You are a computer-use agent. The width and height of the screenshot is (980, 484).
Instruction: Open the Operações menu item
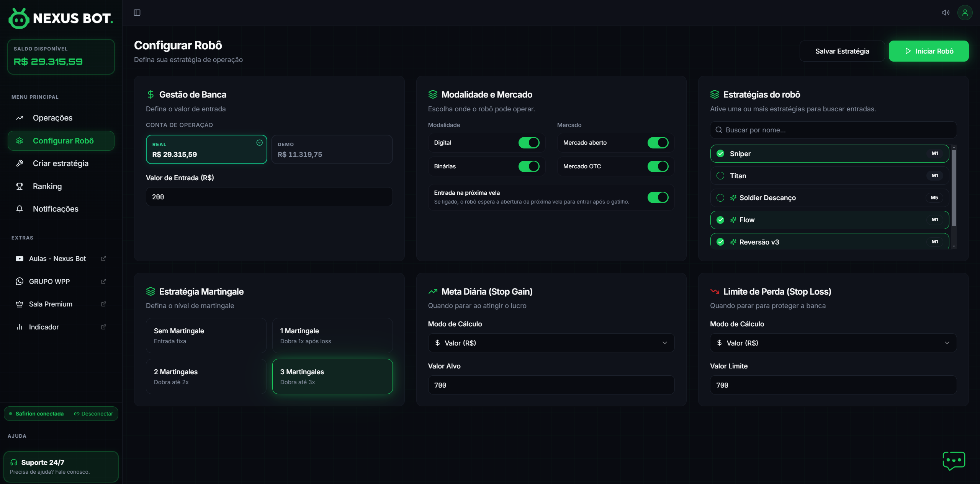52,118
